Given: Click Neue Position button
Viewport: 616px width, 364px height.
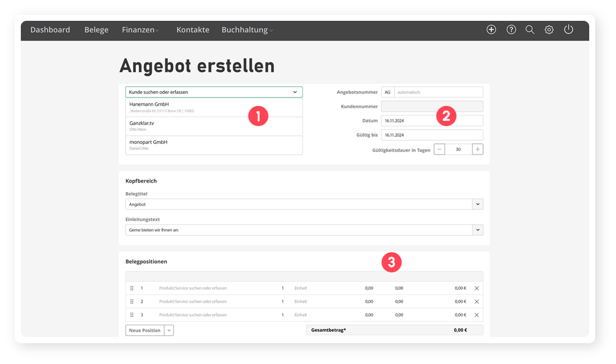Looking at the screenshot, I should click(145, 330).
